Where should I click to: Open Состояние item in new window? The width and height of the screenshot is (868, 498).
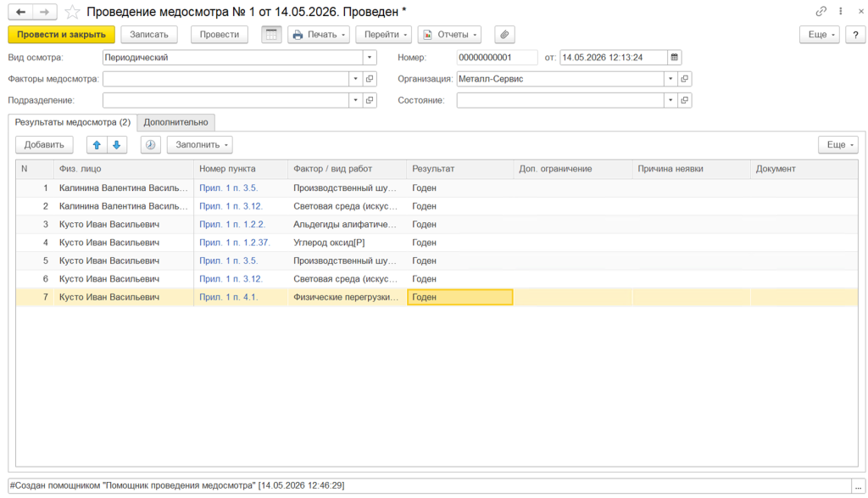click(x=685, y=100)
